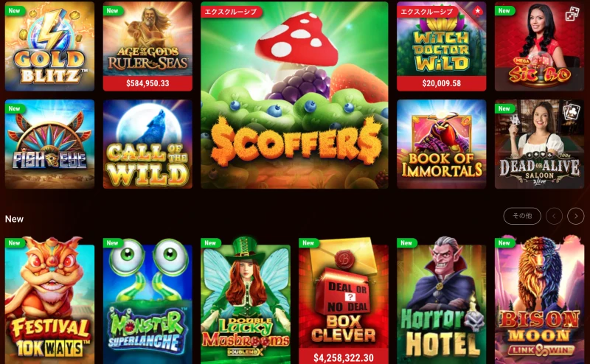
Task: Show previous games in the New carousel
Action: (x=555, y=216)
